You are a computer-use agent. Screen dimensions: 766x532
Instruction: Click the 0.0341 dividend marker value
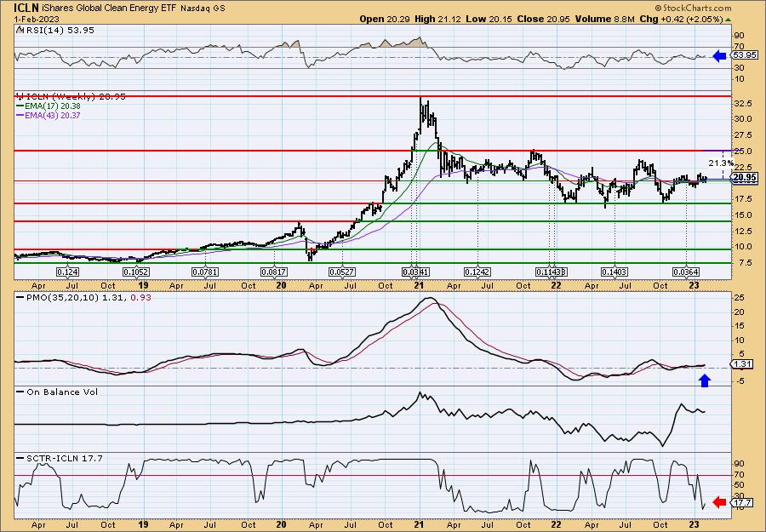coord(415,272)
